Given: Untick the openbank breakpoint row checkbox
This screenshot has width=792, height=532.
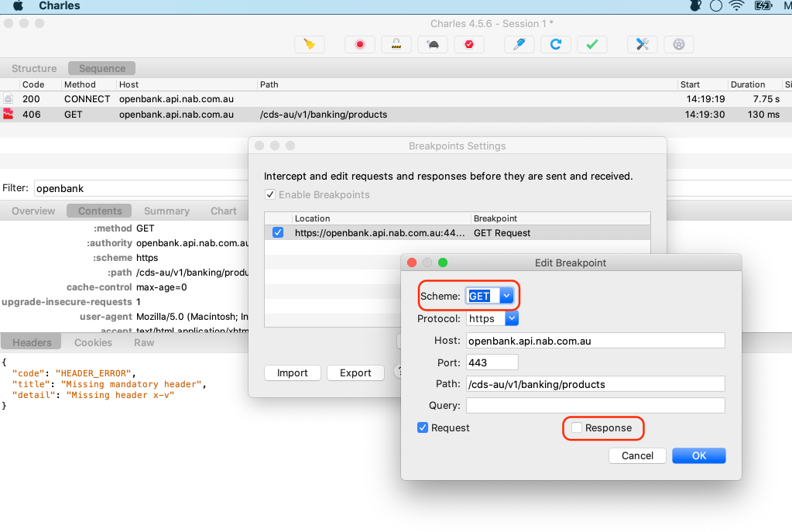Looking at the screenshot, I should point(278,232).
